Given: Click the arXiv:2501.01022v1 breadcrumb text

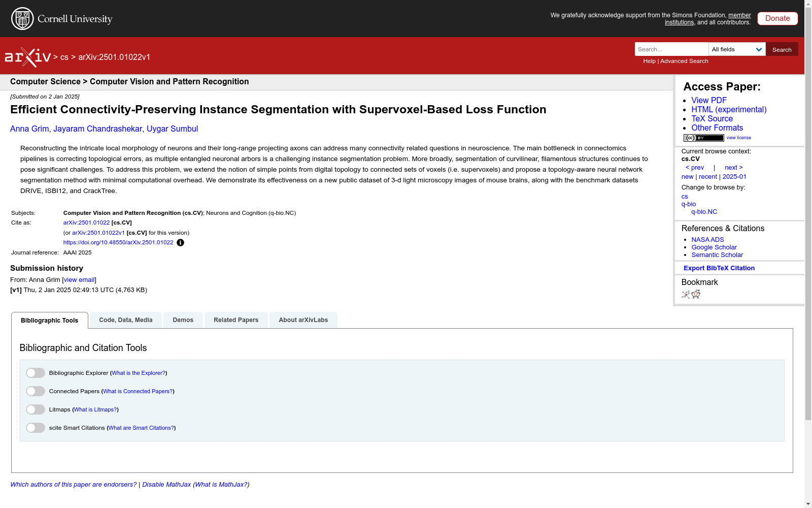Looking at the screenshot, I should pos(114,57).
